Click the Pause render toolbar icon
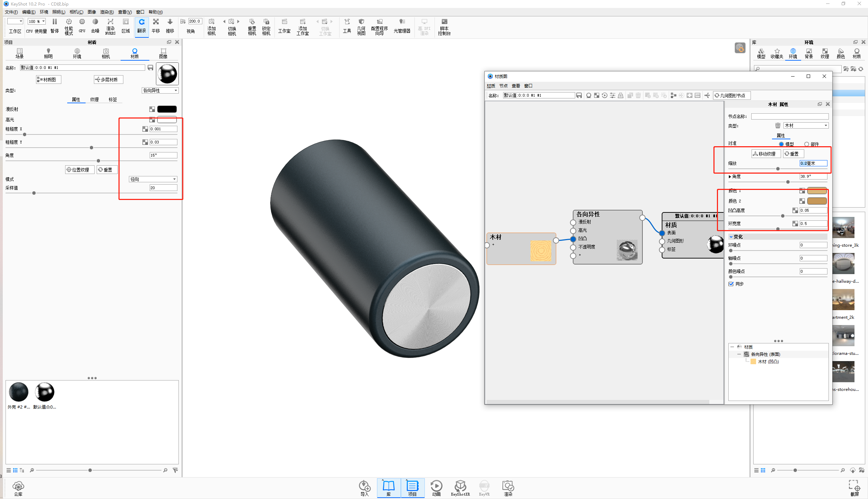Viewport: 868px width, 499px height. click(x=54, y=26)
